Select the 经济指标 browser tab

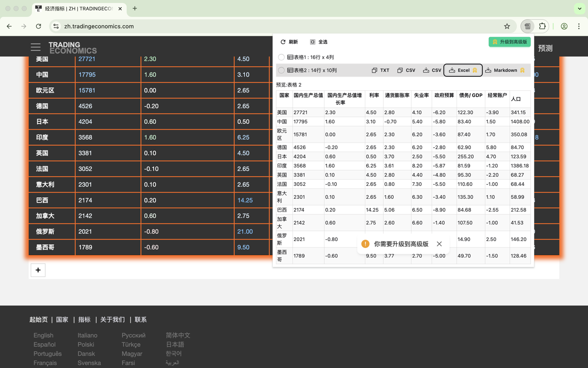click(x=79, y=9)
